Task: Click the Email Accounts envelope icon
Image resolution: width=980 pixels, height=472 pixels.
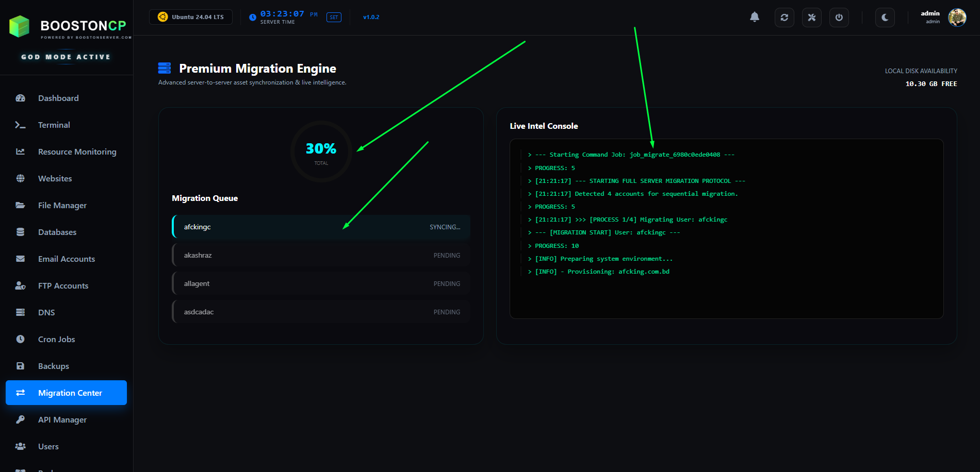Action: (x=21, y=259)
